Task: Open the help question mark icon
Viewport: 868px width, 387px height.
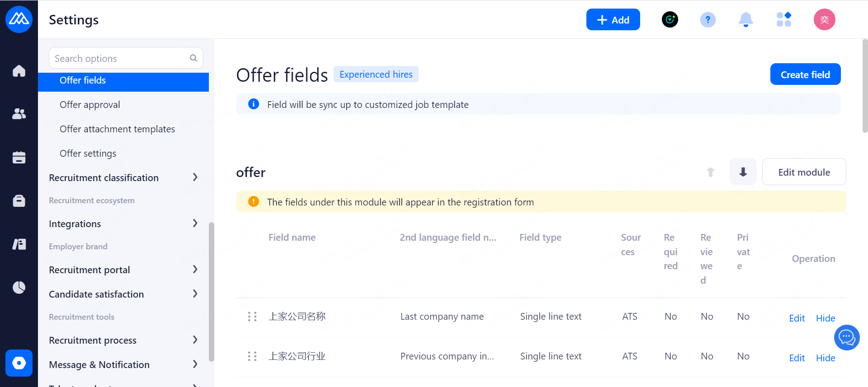Action: point(708,20)
